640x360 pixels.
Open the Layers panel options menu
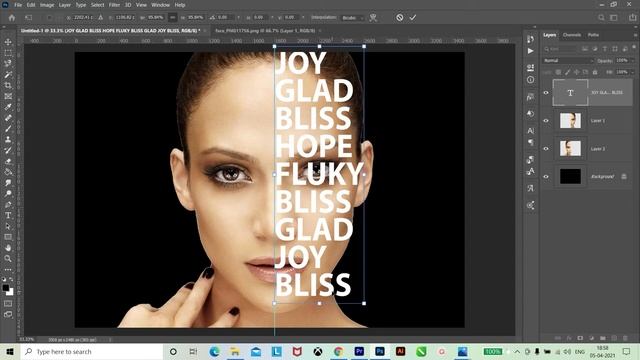click(635, 35)
